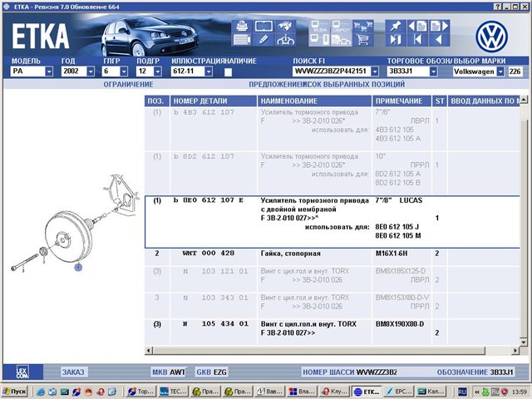Open the СПИСОК ВЫБРАННЫХ ПОЗИЦИЙ tab
Image resolution: width=532 pixels, height=399 pixels.
354,84
